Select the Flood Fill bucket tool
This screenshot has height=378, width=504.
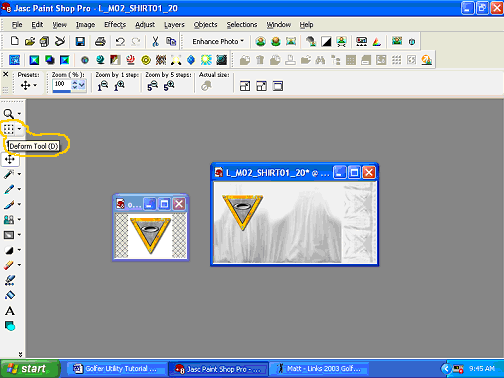click(10, 295)
